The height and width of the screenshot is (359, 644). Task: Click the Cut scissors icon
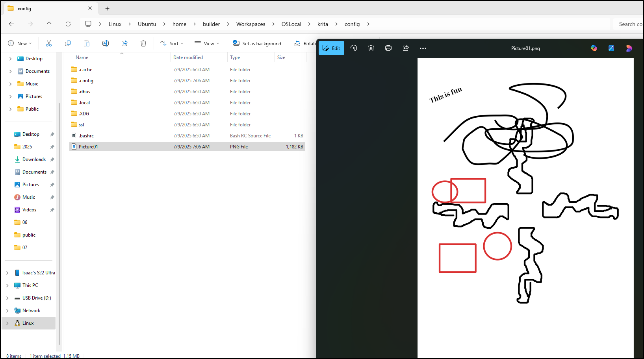pos(49,43)
